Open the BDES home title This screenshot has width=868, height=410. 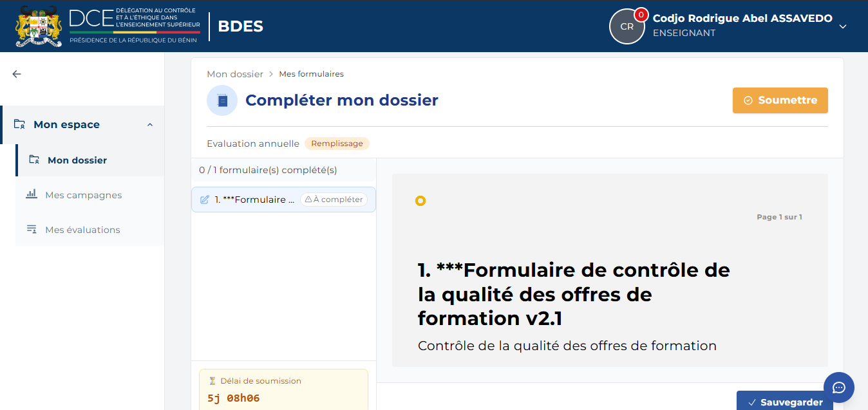point(240,26)
